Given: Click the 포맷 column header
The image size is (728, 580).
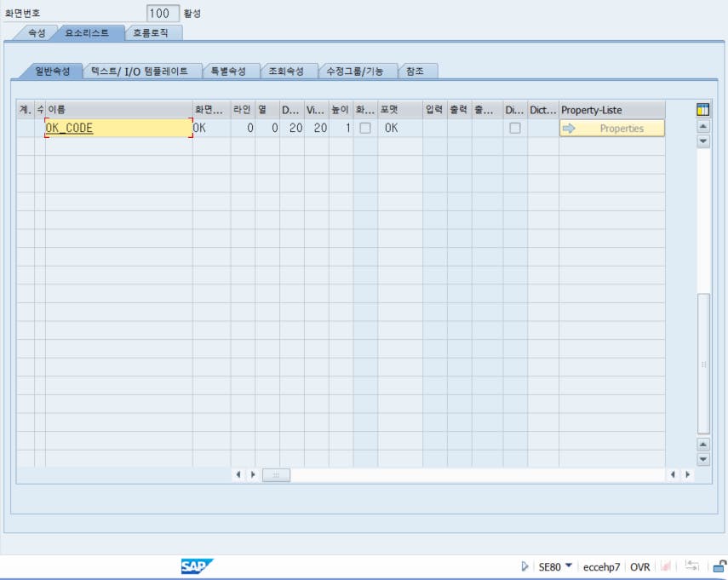Looking at the screenshot, I should coord(400,110).
